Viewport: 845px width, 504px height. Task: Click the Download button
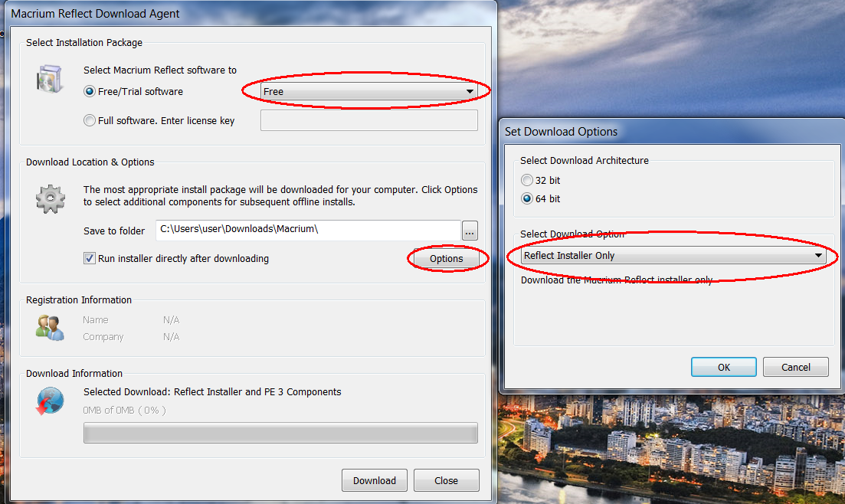pos(374,480)
